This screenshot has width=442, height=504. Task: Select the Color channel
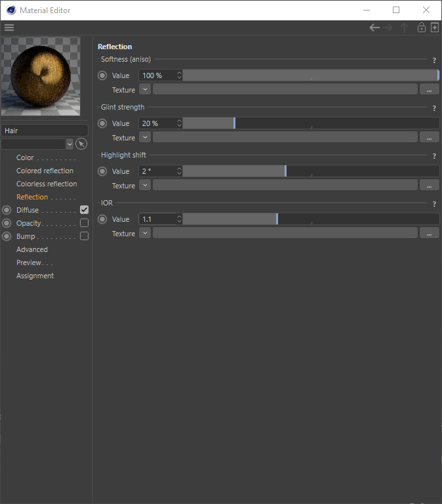(25, 157)
